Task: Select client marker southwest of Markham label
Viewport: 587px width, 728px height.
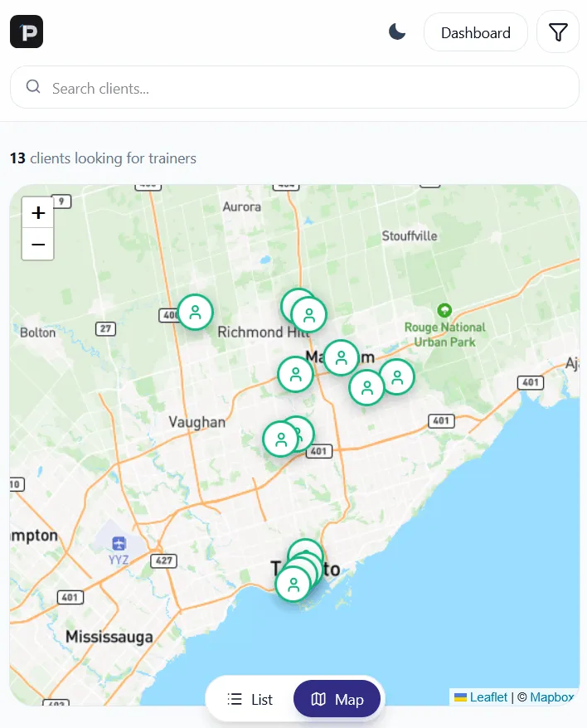Action: [x=295, y=374]
